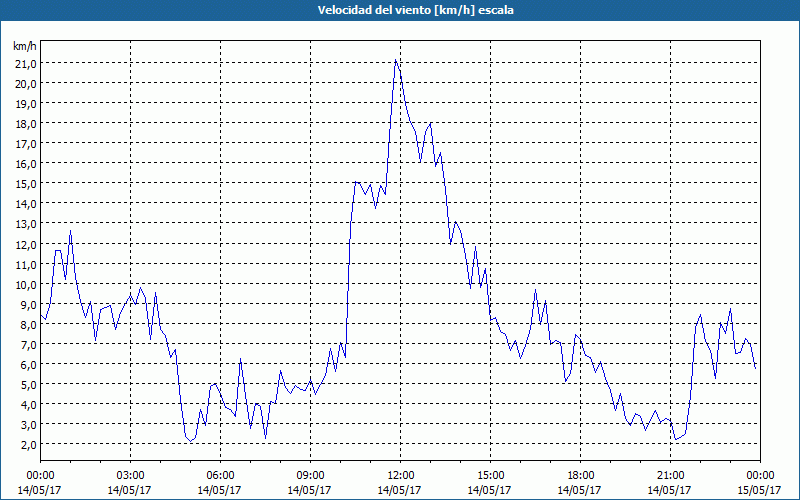Select the "14/05/17" date under 21:00
This screenshot has width=800, height=500.
669,490
